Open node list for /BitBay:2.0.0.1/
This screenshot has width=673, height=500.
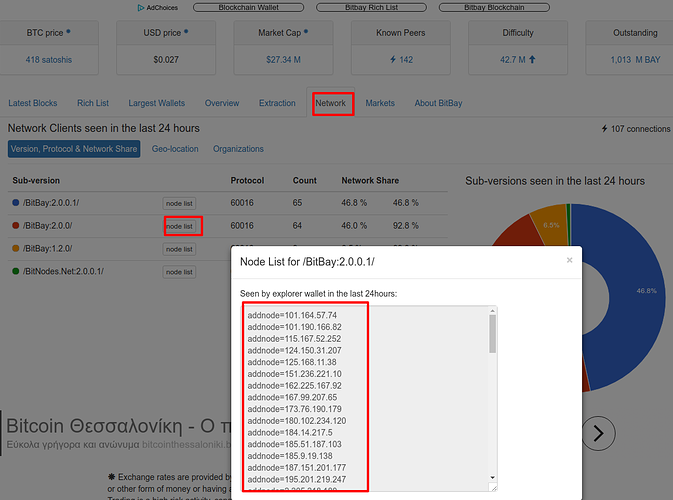tap(179, 203)
